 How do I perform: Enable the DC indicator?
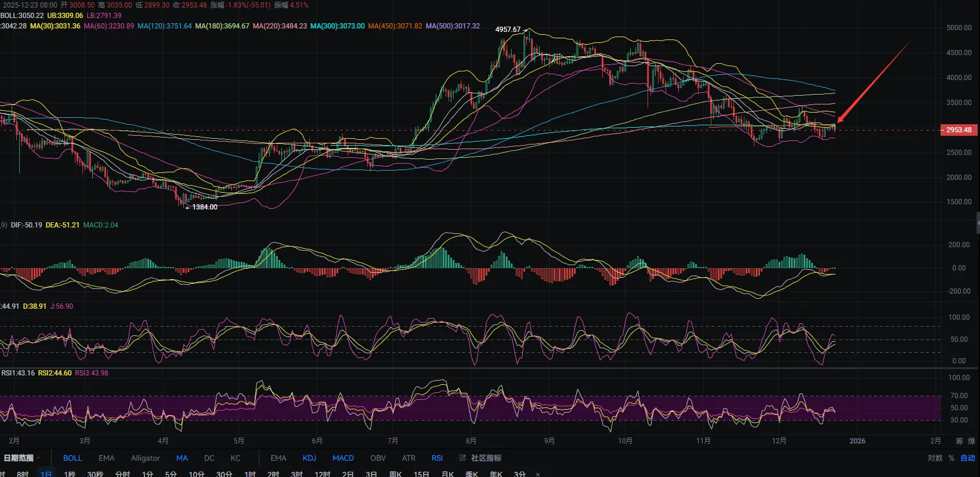pyautogui.click(x=209, y=458)
